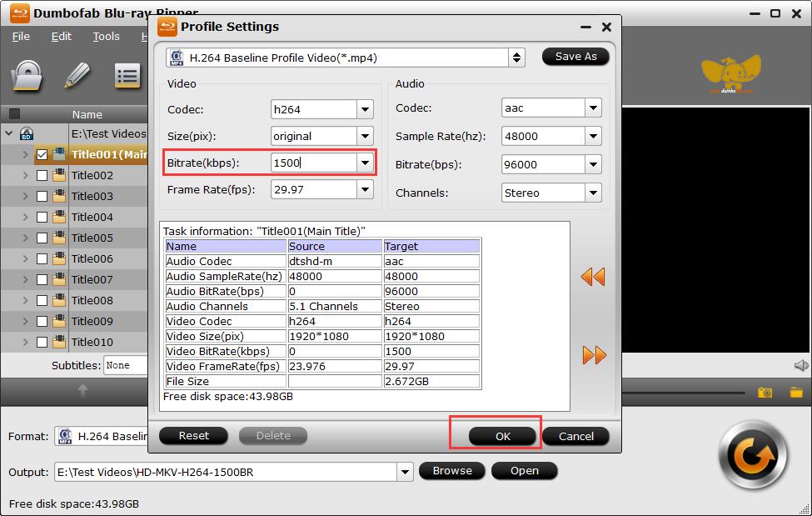Open the profile format selector dropdown
Image resolution: width=812 pixels, height=516 pixels.
pyautogui.click(x=516, y=58)
